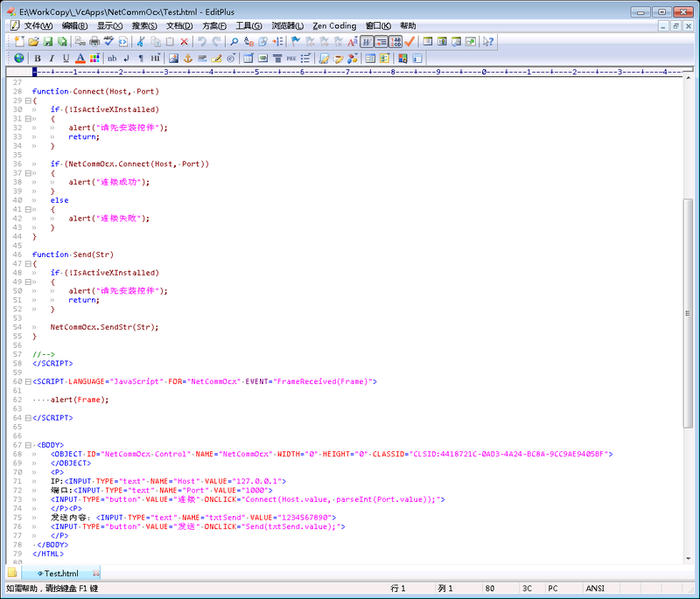
Task: Insert non-breaking space with nb icon
Action: 112,59
